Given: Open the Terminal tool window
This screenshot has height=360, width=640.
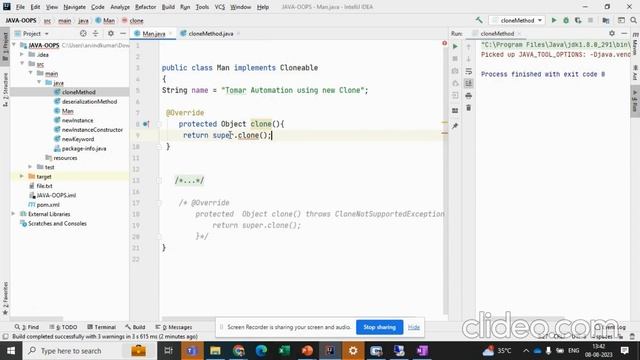Looking at the screenshot, I should tap(102, 327).
